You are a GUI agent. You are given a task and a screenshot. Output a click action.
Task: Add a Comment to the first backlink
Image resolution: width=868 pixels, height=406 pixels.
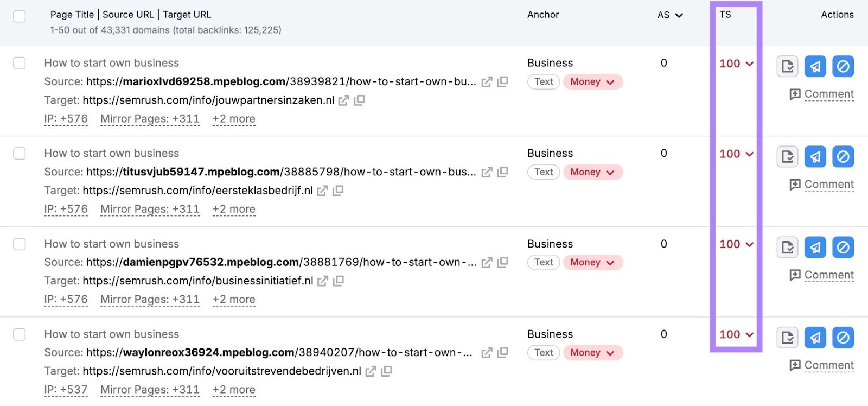pos(822,94)
